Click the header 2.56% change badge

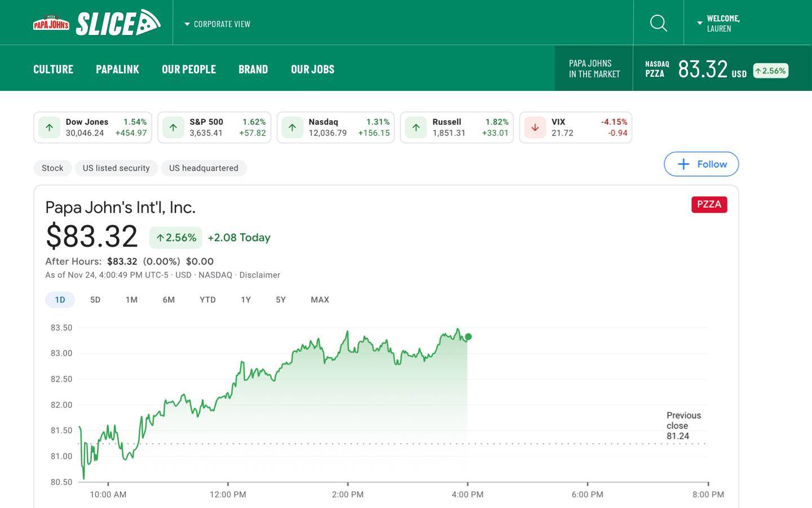tap(771, 71)
